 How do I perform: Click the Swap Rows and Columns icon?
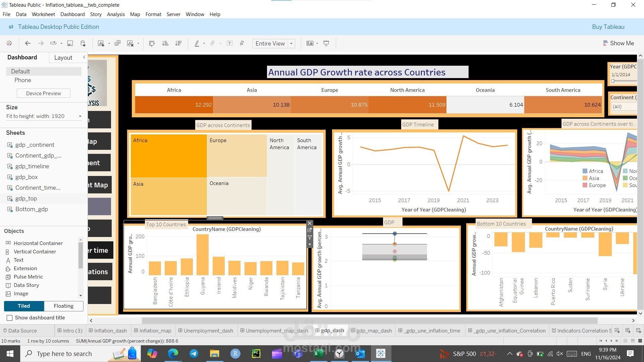(152, 43)
